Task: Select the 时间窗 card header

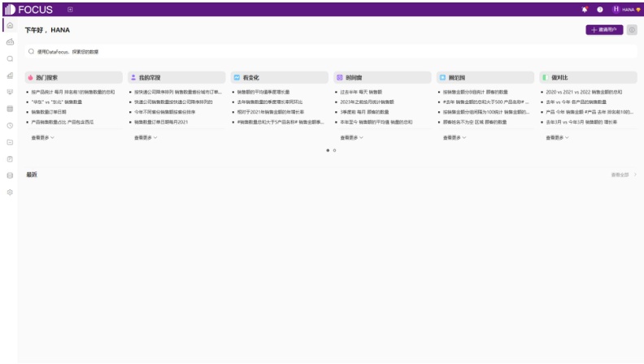Action: [x=382, y=77]
